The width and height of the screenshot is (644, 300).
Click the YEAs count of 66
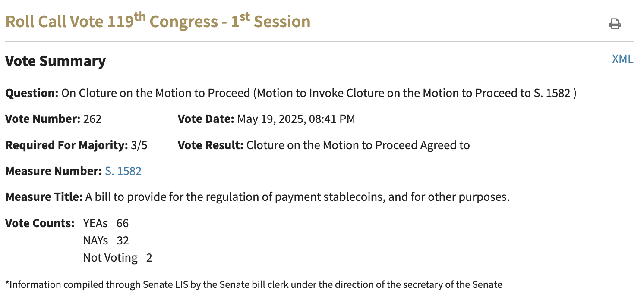click(123, 223)
